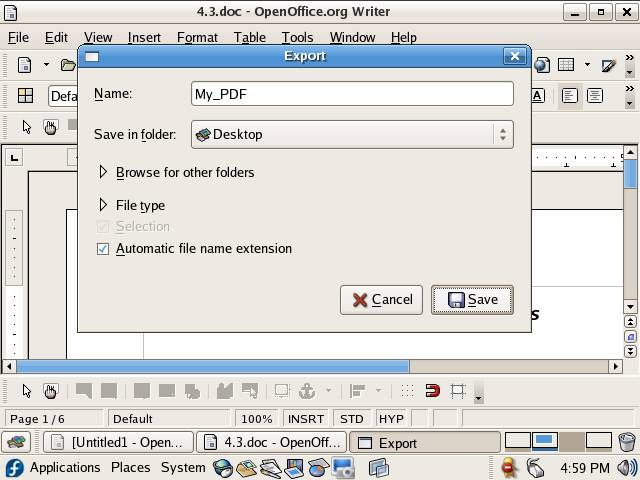Screen dimensions: 640x480
Task: Toggle INSRT insert mode in status bar
Action: point(305,419)
